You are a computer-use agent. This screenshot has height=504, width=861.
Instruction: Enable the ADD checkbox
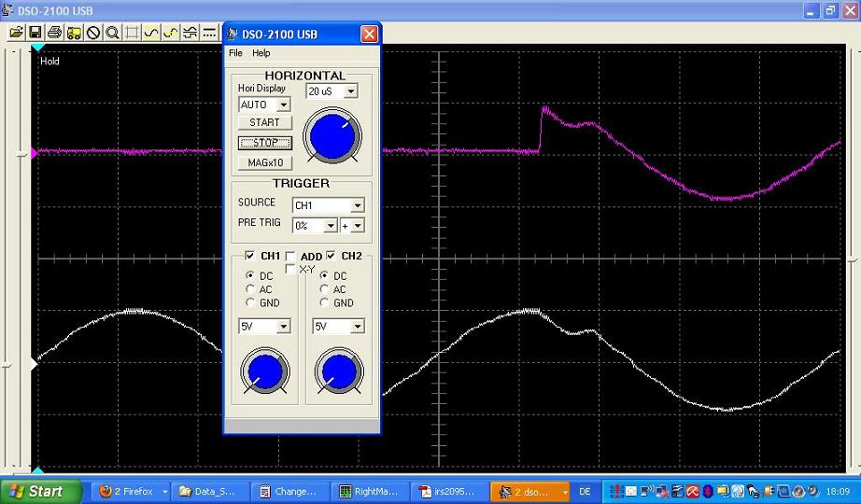tap(289, 256)
